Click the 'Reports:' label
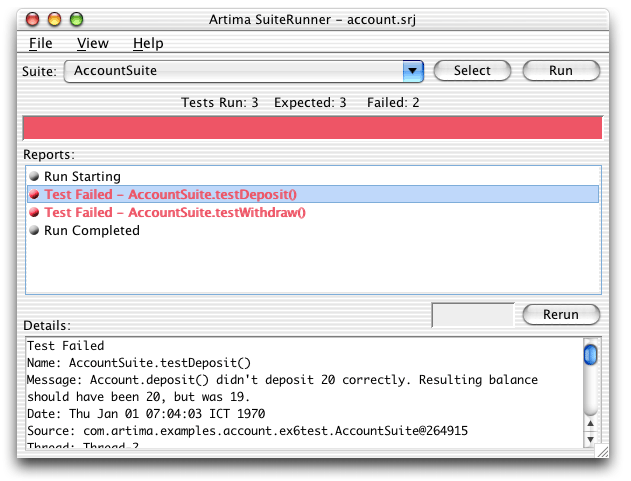The image size is (631, 481). coord(49,155)
